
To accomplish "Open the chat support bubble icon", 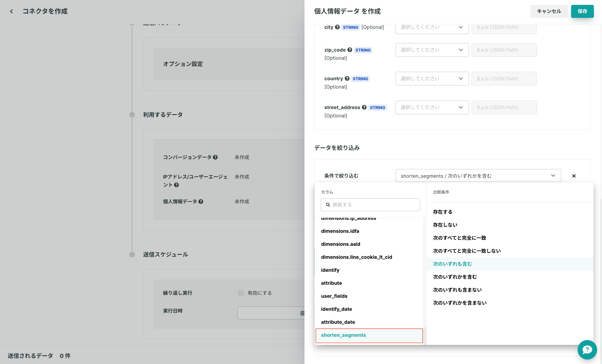I will (587, 350).
